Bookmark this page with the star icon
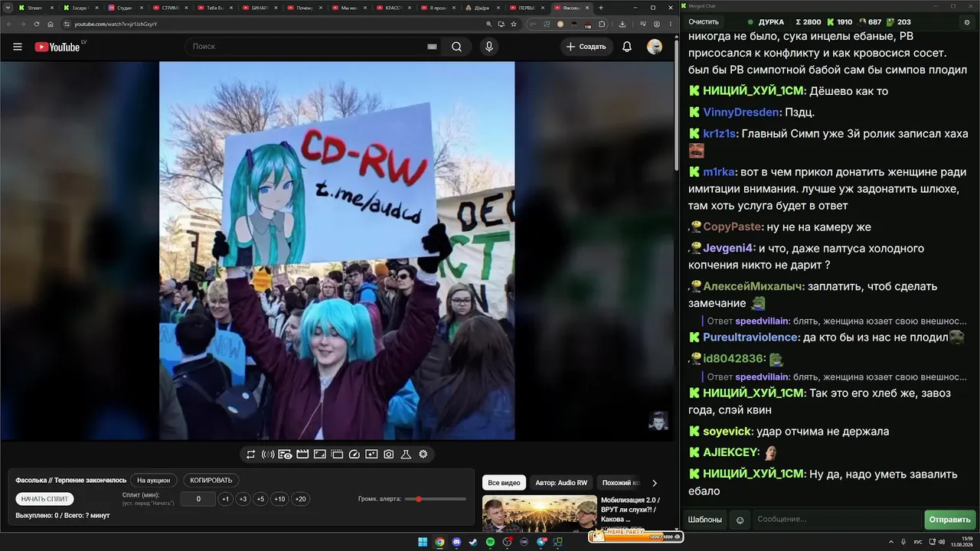The width and height of the screenshot is (980, 551). coord(514,24)
